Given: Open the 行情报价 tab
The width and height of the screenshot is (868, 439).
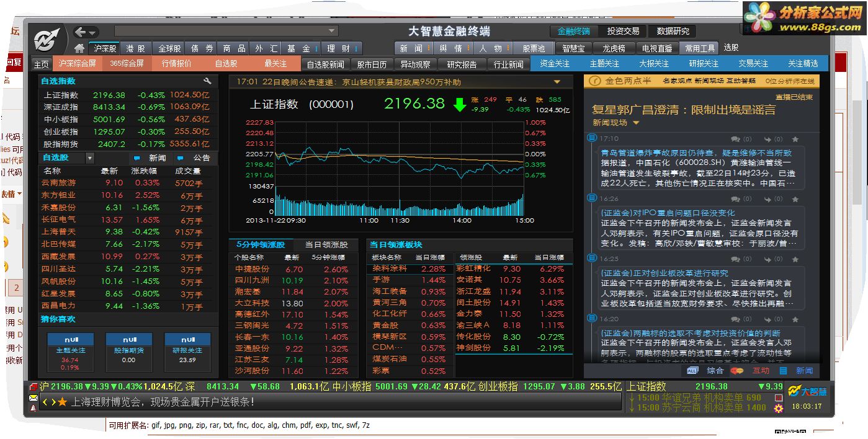Looking at the screenshot, I should point(177,63).
